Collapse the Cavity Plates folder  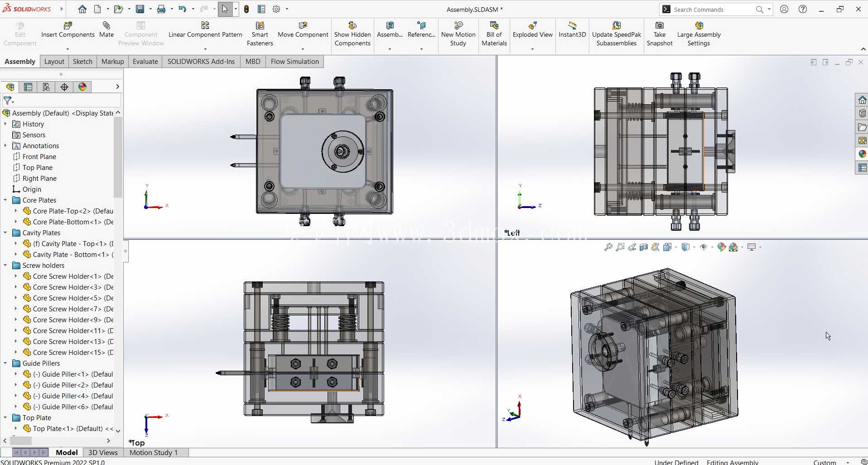pyautogui.click(x=5, y=232)
